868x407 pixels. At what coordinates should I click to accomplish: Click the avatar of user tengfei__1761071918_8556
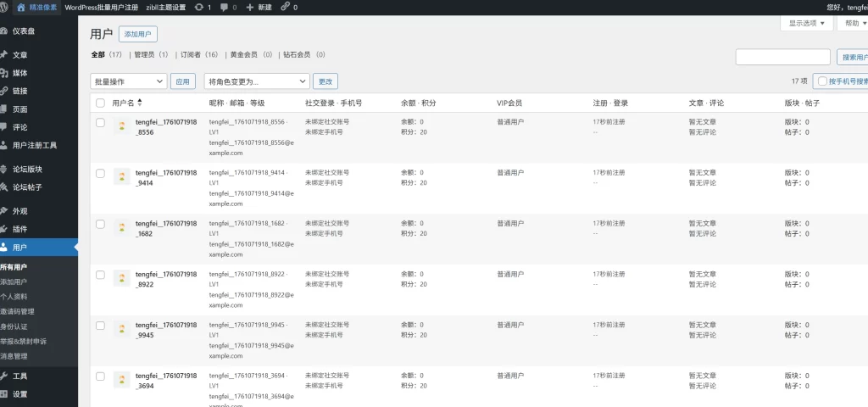tap(122, 126)
